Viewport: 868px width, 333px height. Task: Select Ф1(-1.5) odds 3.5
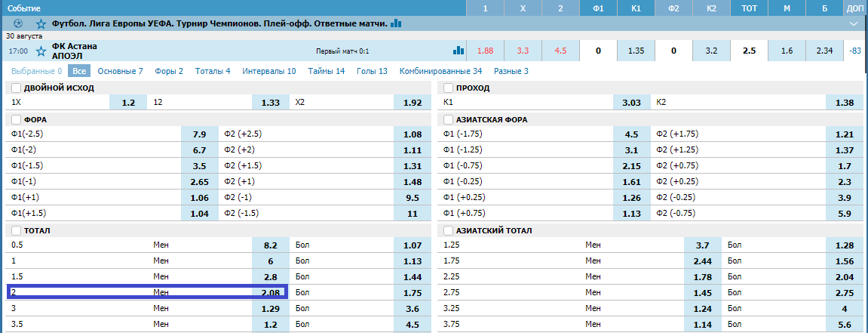(199, 165)
